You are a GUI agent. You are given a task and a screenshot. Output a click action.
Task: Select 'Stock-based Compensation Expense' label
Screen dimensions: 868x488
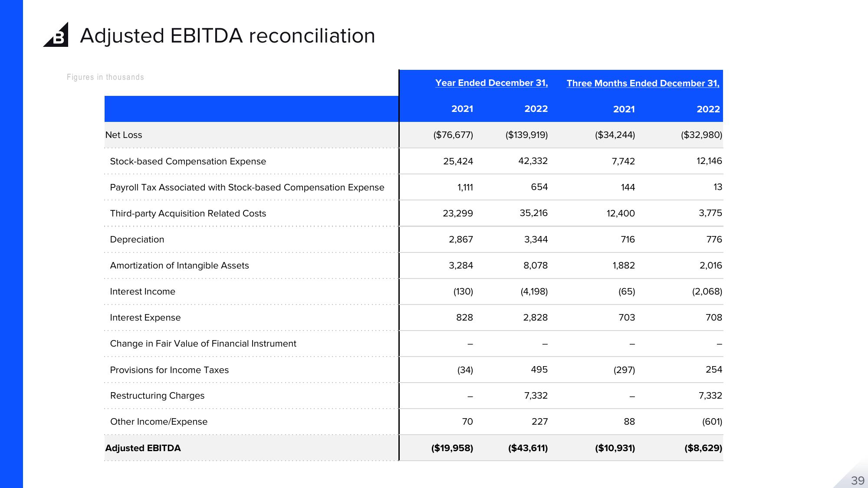[188, 161]
